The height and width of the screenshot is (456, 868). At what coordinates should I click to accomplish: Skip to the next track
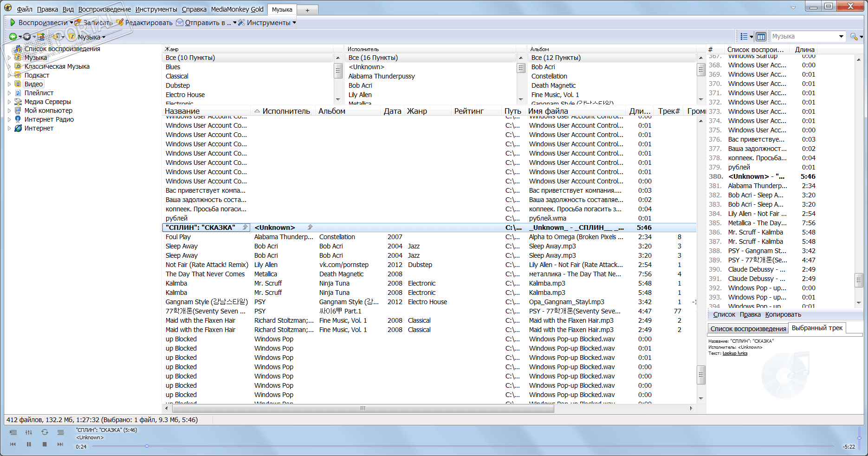pos(60,444)
